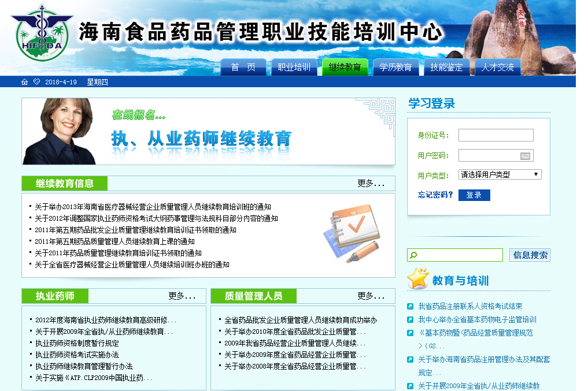Click the home icon in date bar
588x391 pixels.
tap(24, 82)
